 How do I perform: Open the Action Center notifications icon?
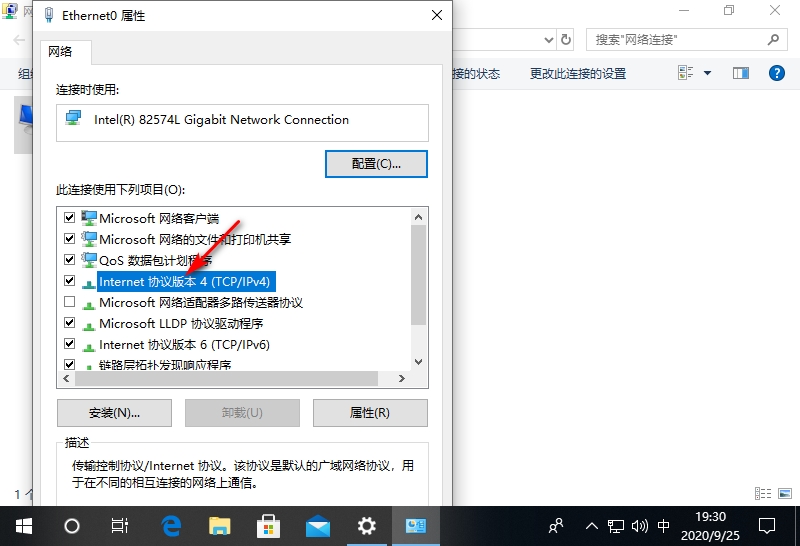767,526
